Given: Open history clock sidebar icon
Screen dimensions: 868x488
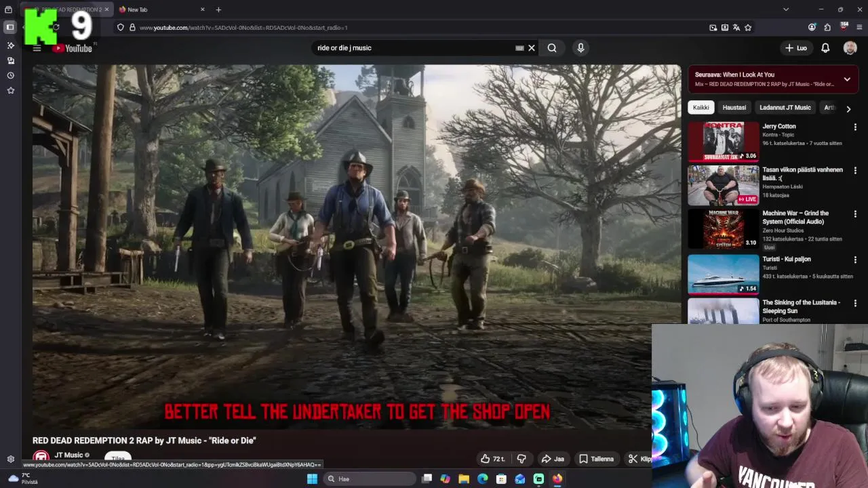Looking at the screenshot, I should tap(10, 75).
